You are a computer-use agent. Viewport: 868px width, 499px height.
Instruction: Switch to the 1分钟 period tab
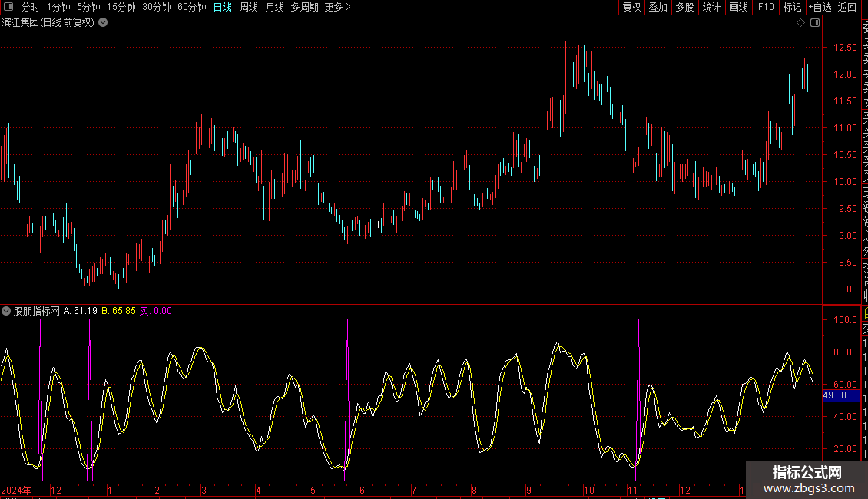pos(58,7)
